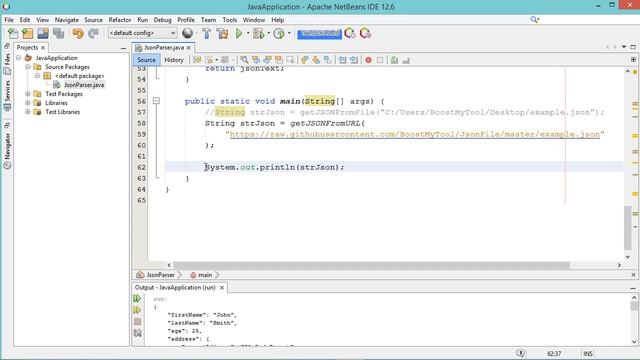
Task: Open the File menu
Action: [9, 20]
